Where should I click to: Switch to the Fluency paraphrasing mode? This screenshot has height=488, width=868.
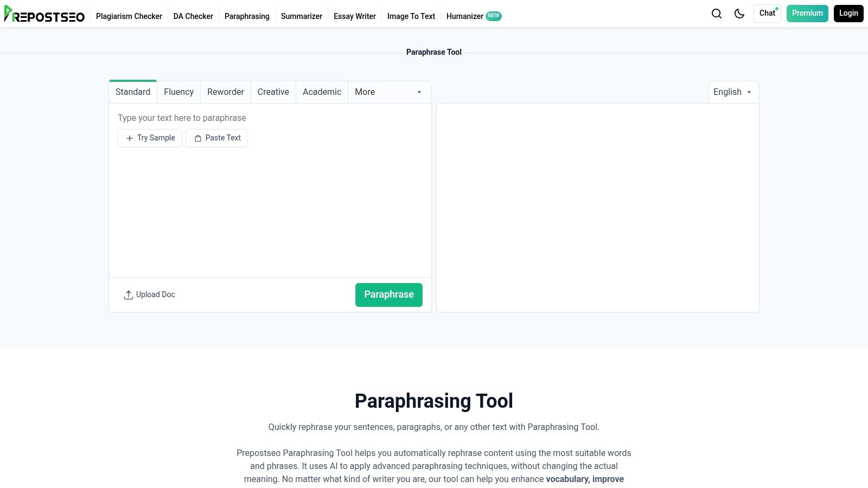click(178, 92)
